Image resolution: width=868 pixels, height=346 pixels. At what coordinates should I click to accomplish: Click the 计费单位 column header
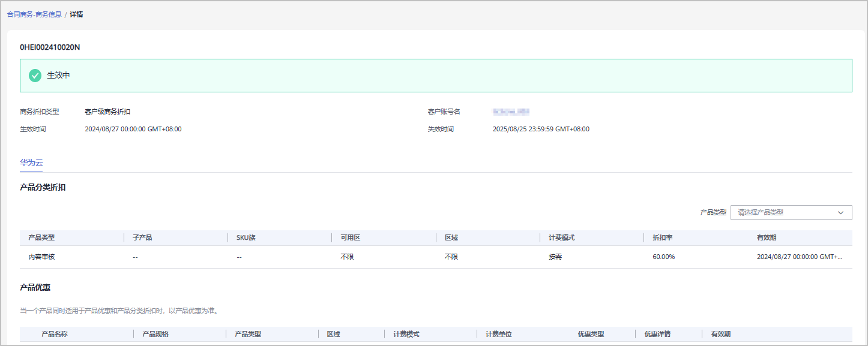click(x=498, y=334)
